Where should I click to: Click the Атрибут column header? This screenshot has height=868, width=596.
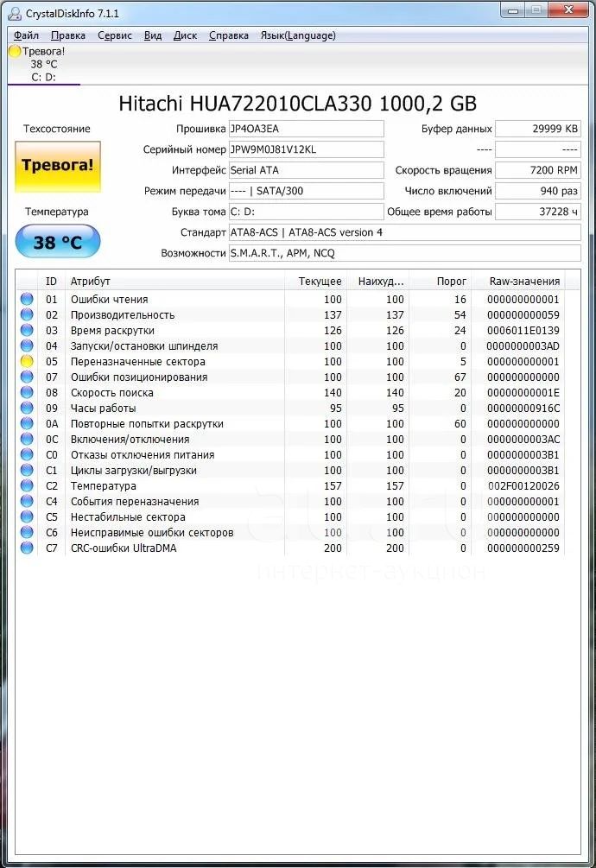click(x=174, y=282)
